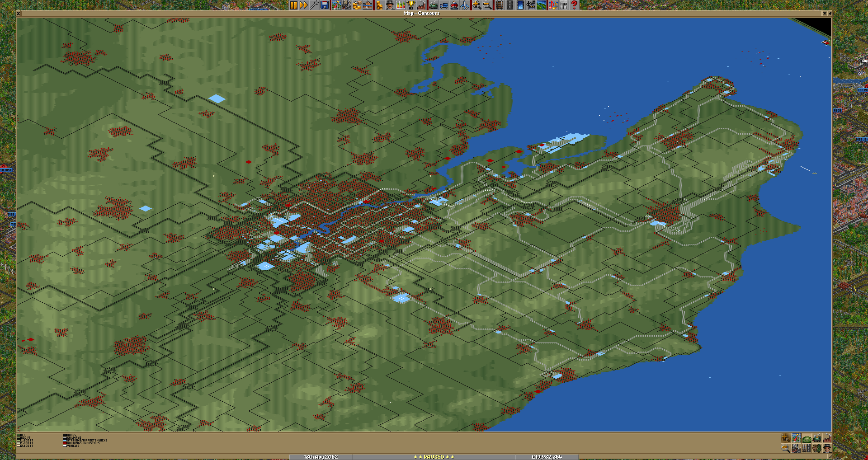Switch the map window to industries view
The image size is (868, 460).
(827, 438)
